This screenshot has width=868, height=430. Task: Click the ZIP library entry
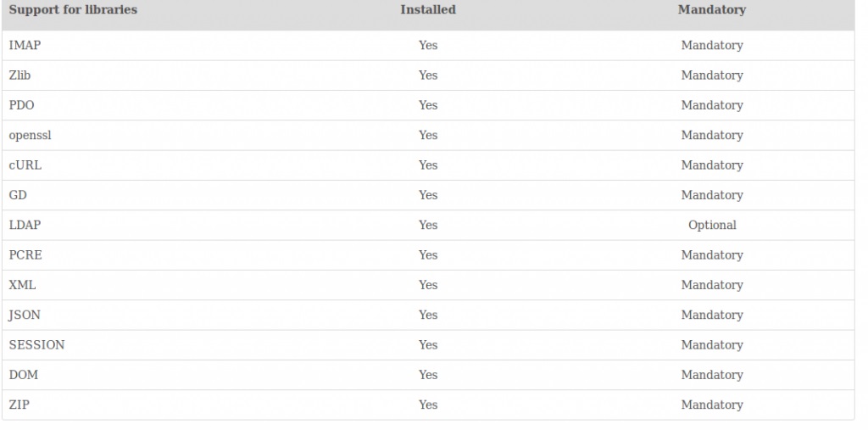pyautogui.click(x=19, y=405)
